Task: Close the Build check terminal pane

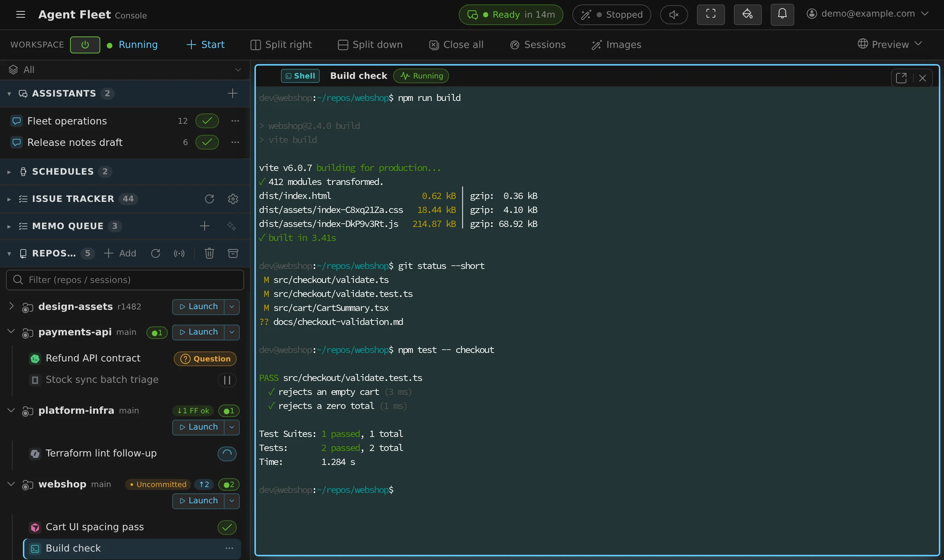Action: point(923,78)
